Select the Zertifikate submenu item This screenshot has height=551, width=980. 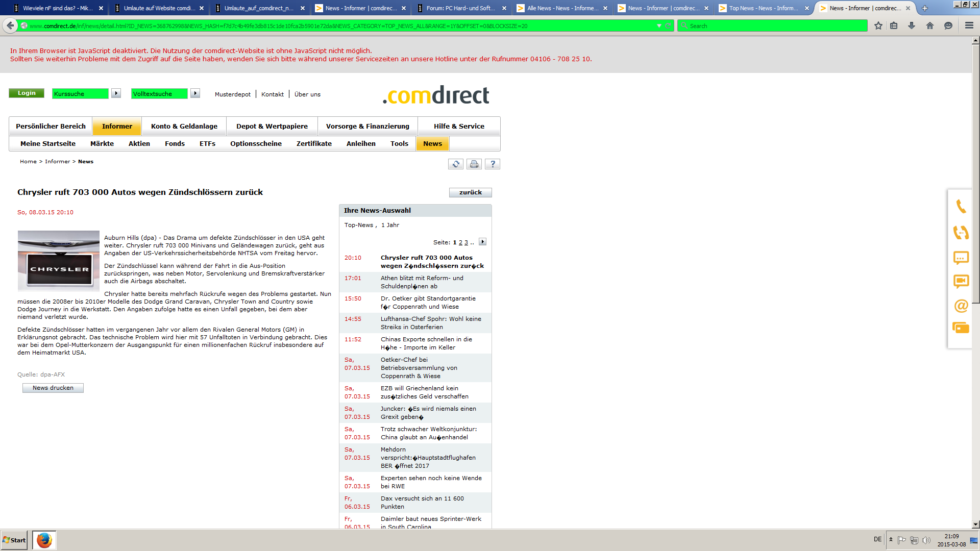[314, 143]
